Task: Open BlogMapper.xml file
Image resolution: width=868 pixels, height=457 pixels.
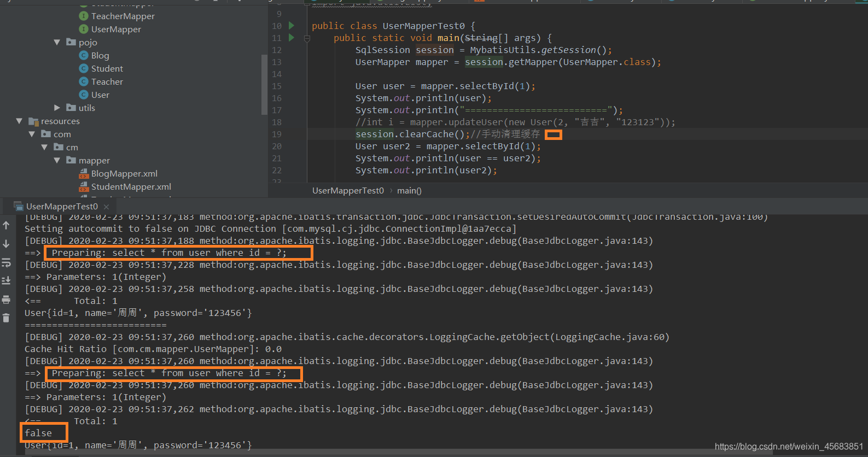Action: [x=124, y=174]
